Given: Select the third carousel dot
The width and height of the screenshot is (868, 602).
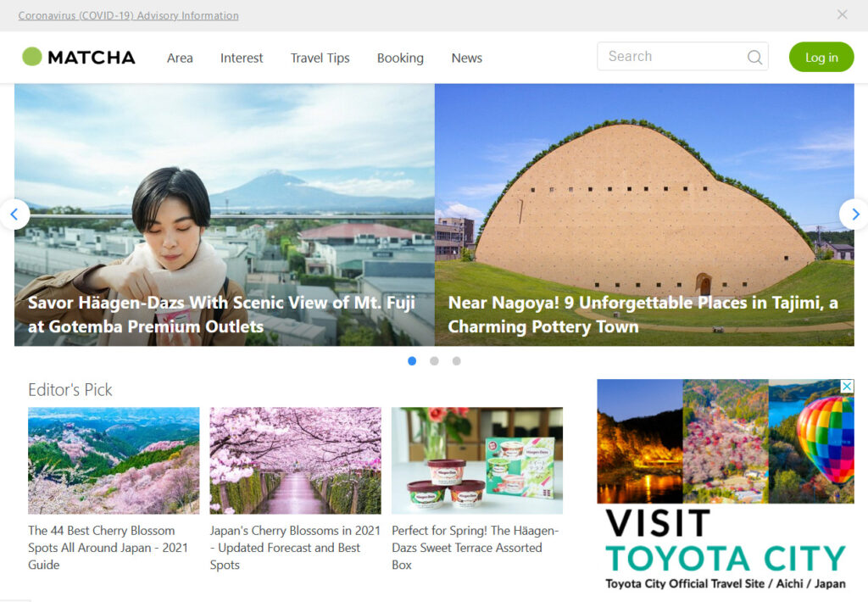Looking at the screenshot, I should (456, 361).
